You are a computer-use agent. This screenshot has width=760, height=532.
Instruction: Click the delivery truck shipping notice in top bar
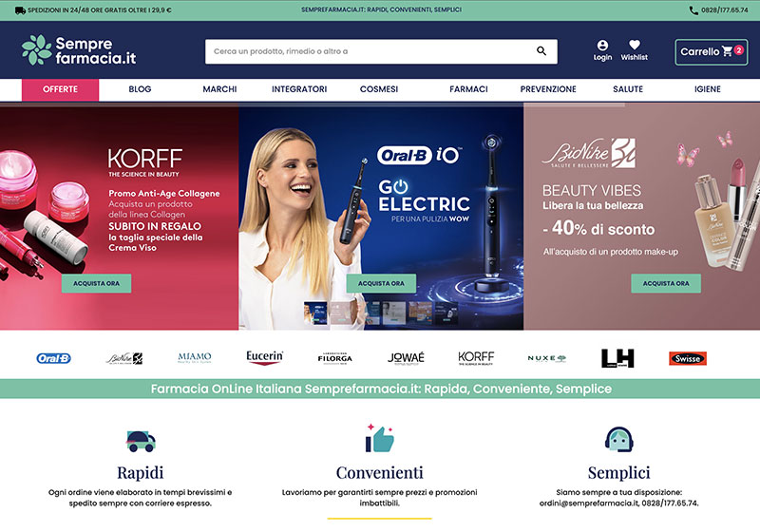coord(93,10)
